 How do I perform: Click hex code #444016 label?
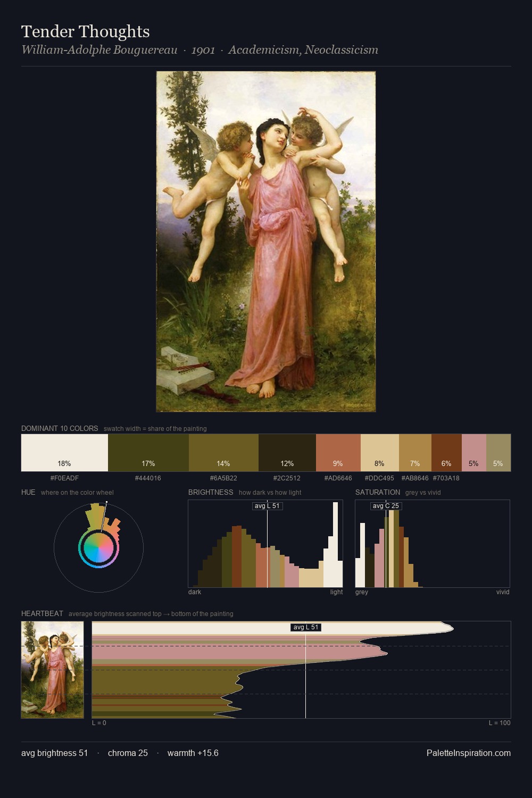pos(148,478)
